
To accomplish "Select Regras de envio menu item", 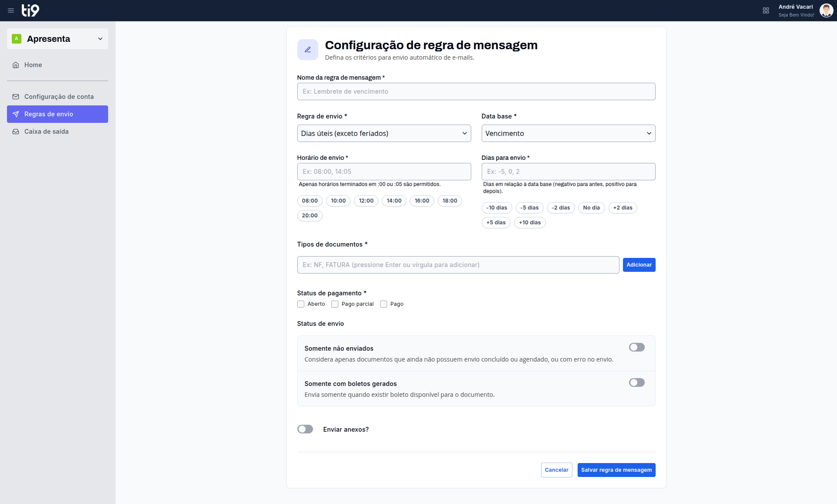I will click(58, 114).
